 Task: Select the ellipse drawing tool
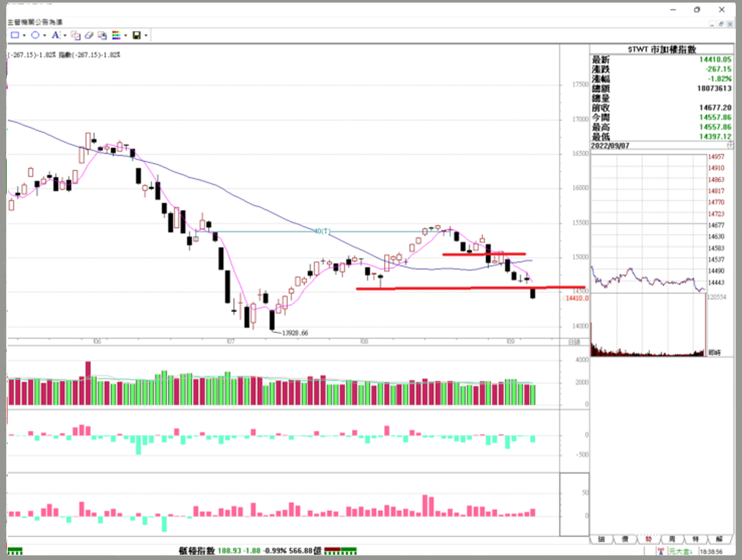35,35
